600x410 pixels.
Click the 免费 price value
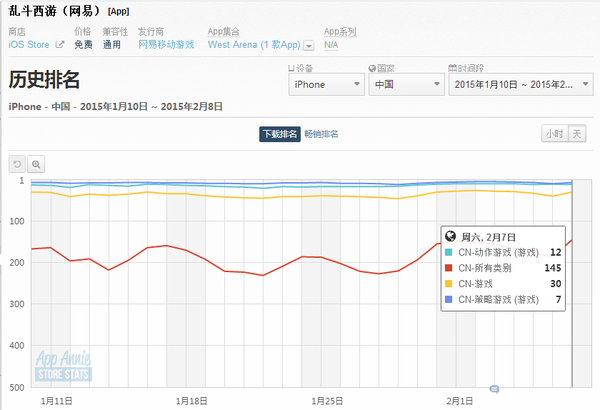click(x=83, y=44)
